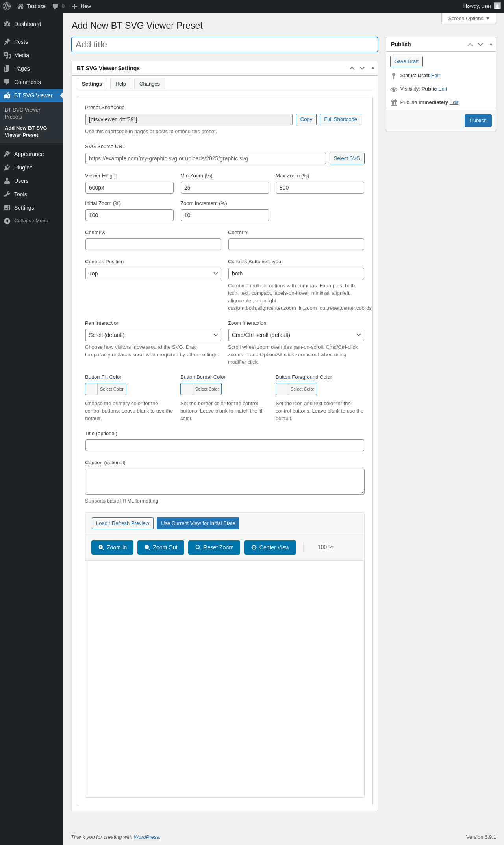Open Pages icon in sidebar
The image size is (504, 845).
click(7, 69)
